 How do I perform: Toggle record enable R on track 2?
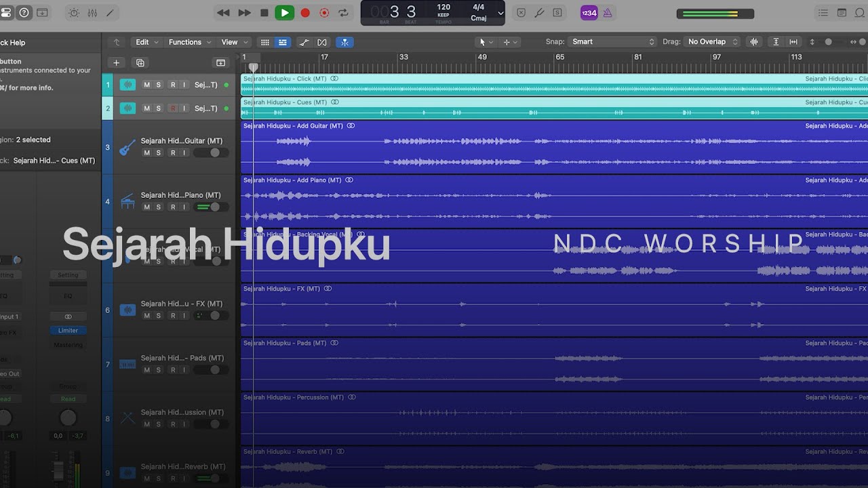173,108
